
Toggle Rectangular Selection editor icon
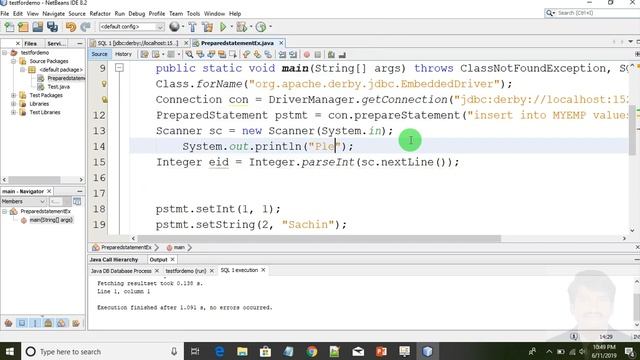coord(233,54)
